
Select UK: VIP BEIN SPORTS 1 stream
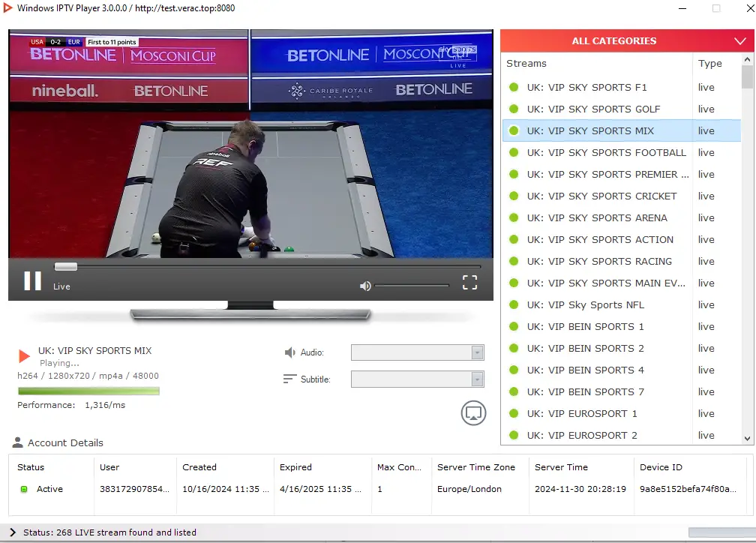pos(622,326)
